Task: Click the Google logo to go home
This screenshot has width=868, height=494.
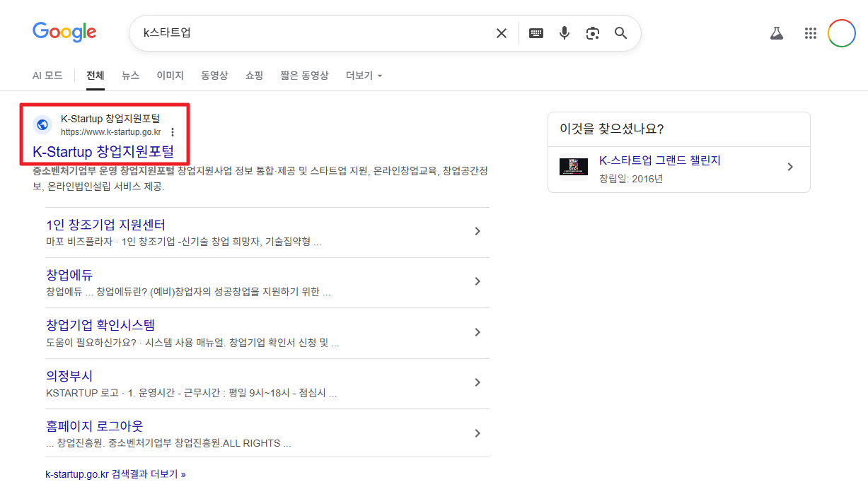Action: (x=64, y=31)
